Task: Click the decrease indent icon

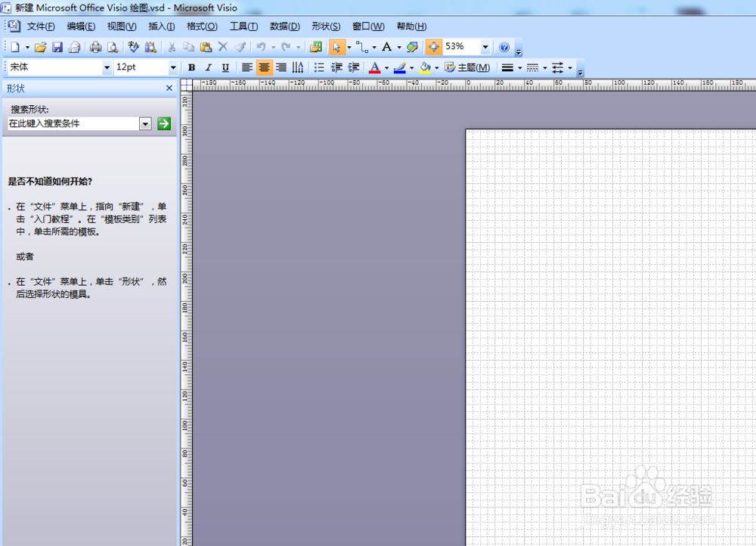Action: pyautogui.click(x=336, y=67)
